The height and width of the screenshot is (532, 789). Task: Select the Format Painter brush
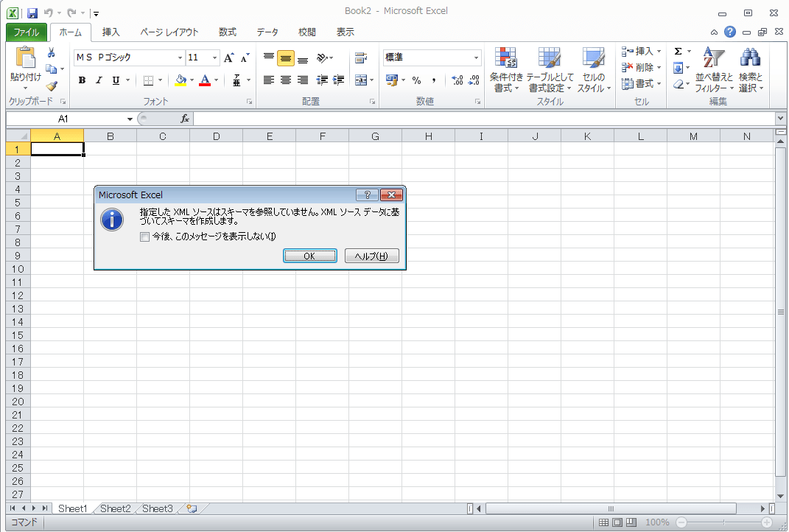(x=51, y=86)
